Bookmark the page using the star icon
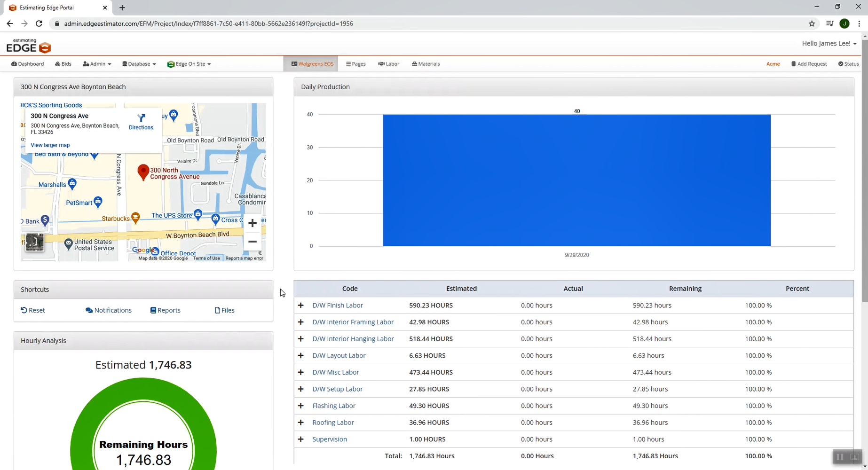The image size is (868, 470). pos(812,23)
